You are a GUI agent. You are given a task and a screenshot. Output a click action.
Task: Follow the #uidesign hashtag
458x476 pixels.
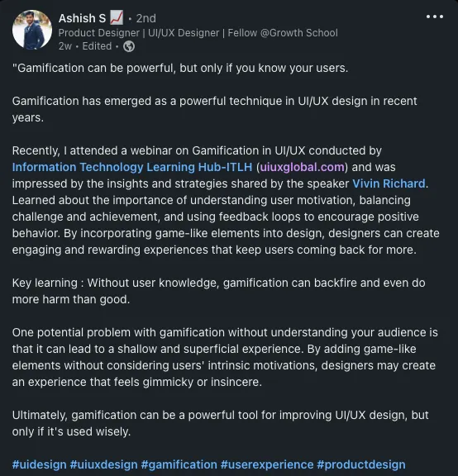tap(39, 464)
